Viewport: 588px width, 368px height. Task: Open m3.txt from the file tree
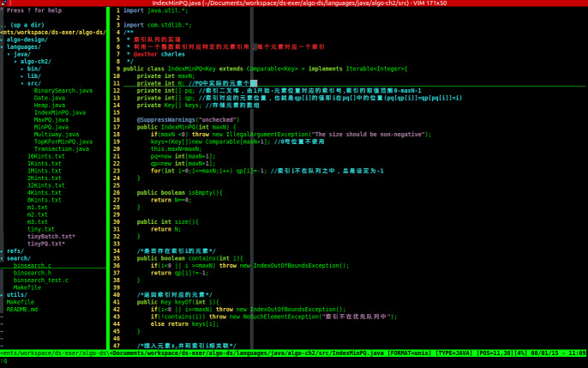(x=37, y=221)
